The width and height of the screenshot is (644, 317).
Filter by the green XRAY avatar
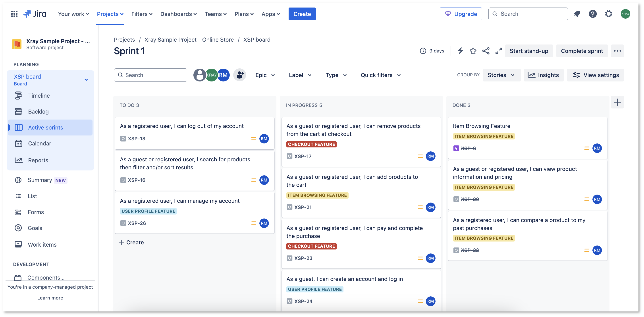tap(212, 75)
